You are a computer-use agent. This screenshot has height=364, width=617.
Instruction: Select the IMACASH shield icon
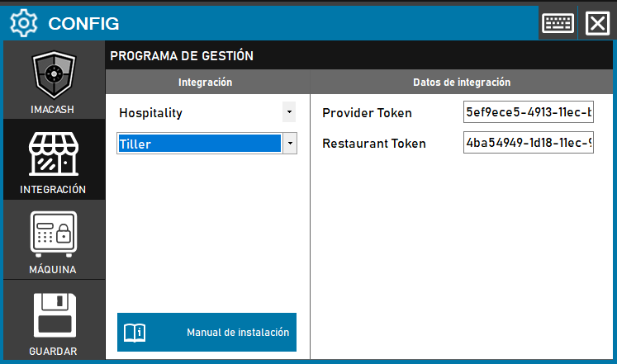[54, 76]
